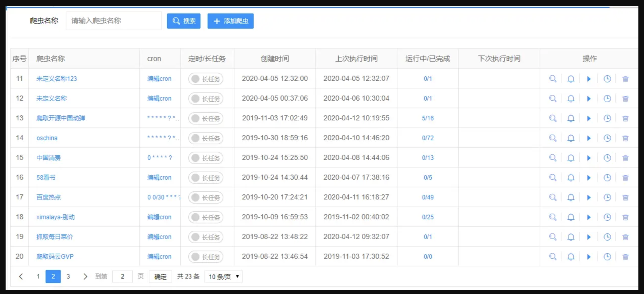644x294 pixels.
Task: Toggle the 长任务 switch for 爬取码云GVP
Action: tap(206, 257)
